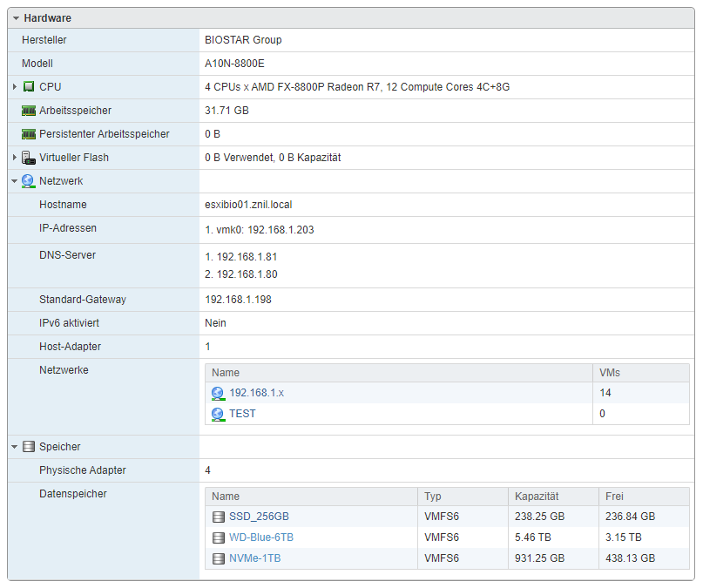Collapse the Speicher section
This screenshot has height=588, width=703.
[x=15, y=447]
